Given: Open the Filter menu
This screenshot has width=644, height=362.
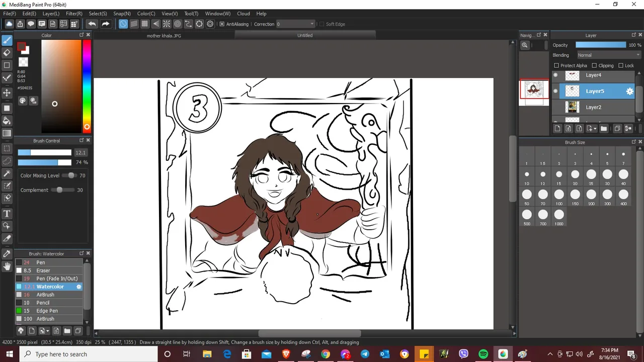Looking at the screenshot, I should click(74, 14).
